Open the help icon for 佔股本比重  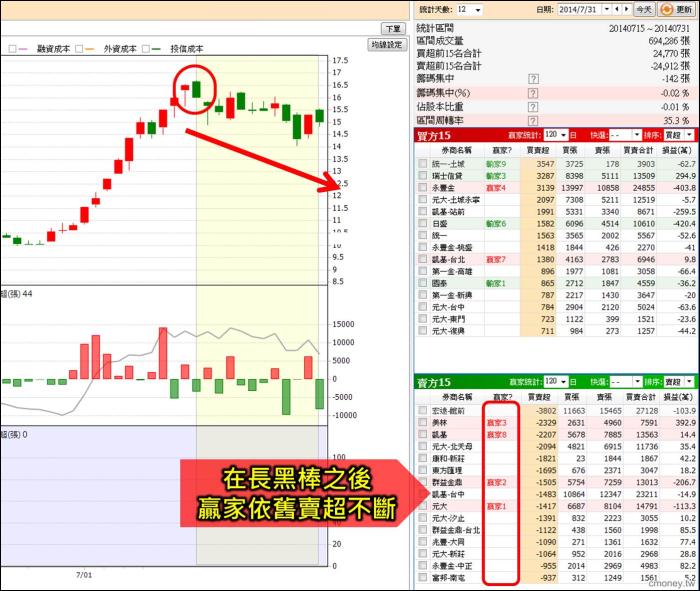coord(533,107)
